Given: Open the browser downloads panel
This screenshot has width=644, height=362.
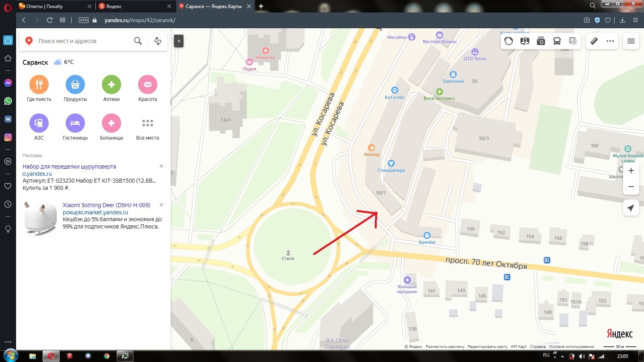Looking at the screenshot, I should coord(622,20).
